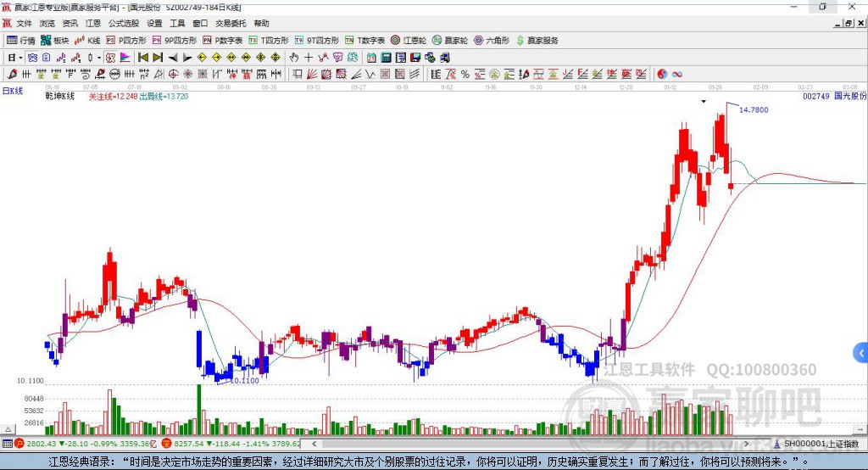This screenshot has width=868, height=470.
Task: Click the red-blue yin-yang icon
Action: coord(662,75)
